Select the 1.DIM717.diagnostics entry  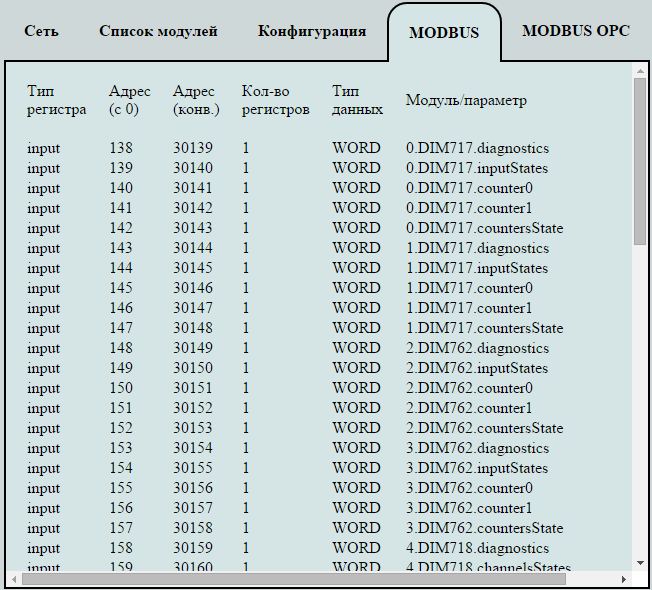coord(477,248)
